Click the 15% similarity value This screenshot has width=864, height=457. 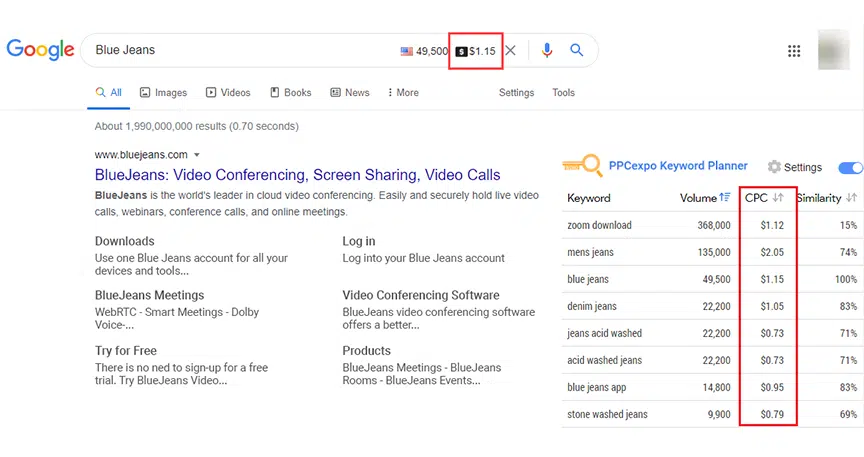pos(849,225)
